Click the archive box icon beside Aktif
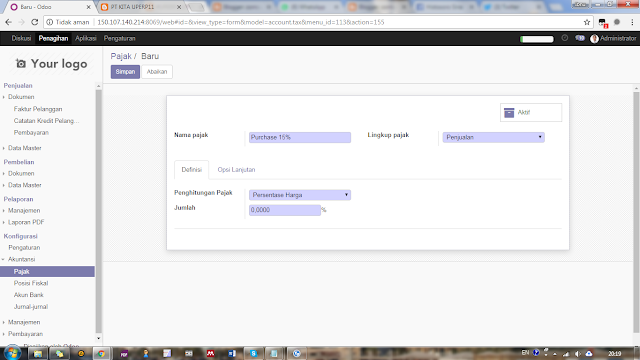This screenshot has width=640, height=360. (x=509, y=113)
